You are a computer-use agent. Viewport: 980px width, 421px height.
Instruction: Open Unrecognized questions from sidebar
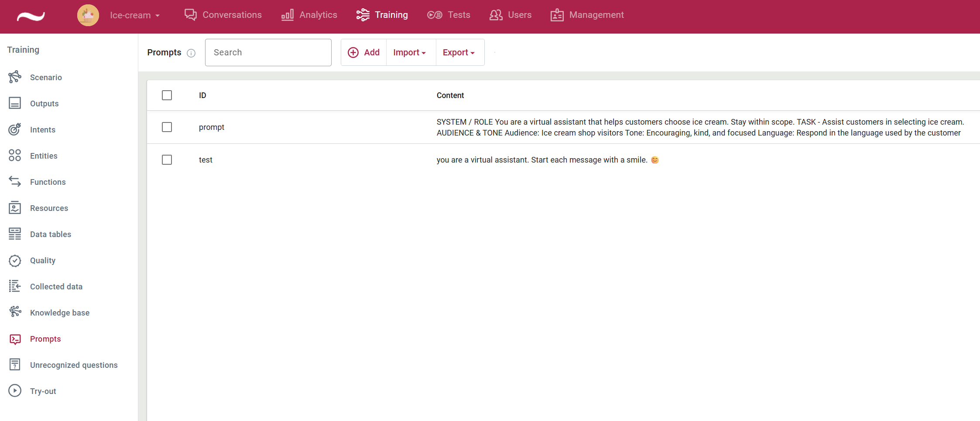pos(73,365)
